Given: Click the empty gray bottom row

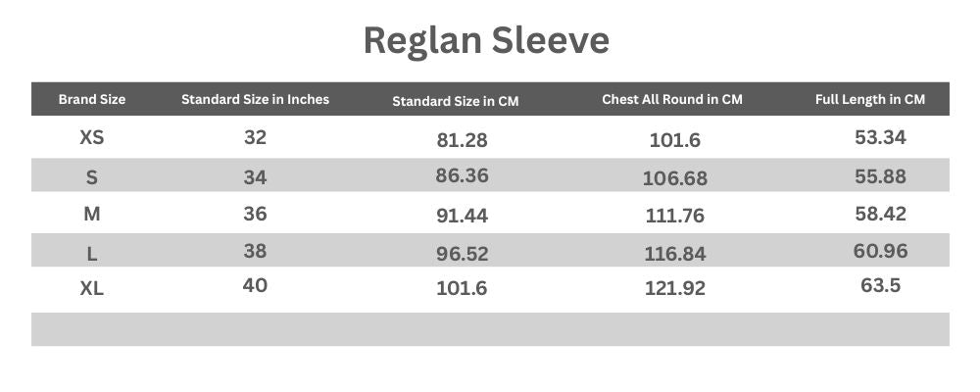Looking at the screenshot, I should [x=490, y=329].
